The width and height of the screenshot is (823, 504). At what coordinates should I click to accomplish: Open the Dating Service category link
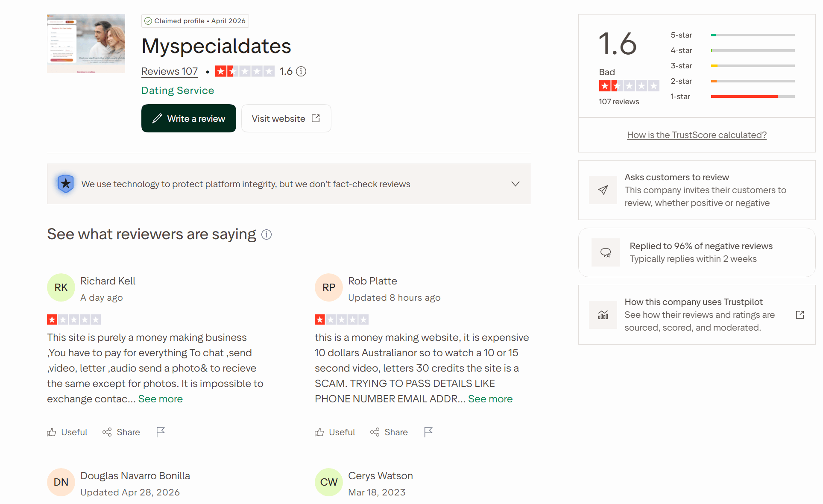point(178,91)
